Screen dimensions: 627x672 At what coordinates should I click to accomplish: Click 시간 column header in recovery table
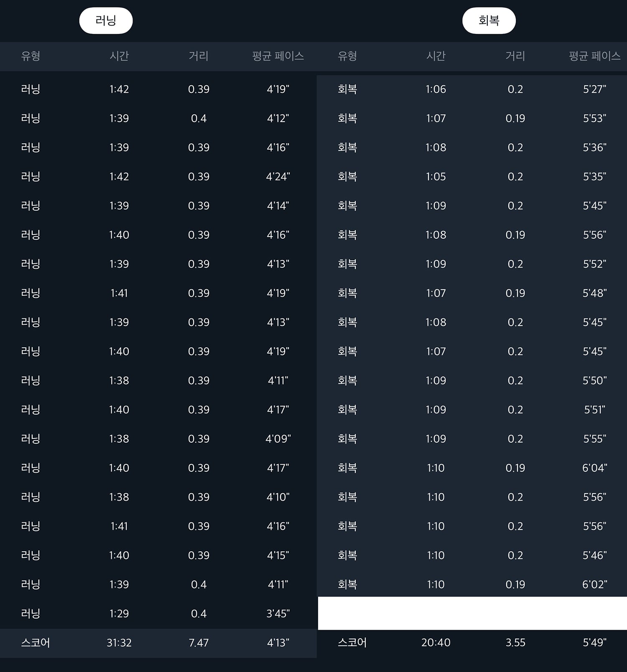coord(436,56)
